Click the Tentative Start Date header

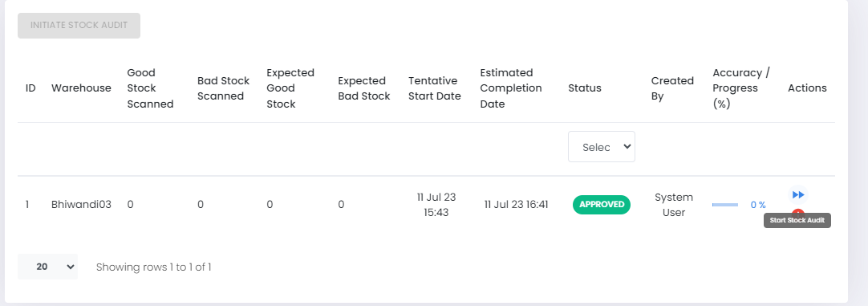435,88
